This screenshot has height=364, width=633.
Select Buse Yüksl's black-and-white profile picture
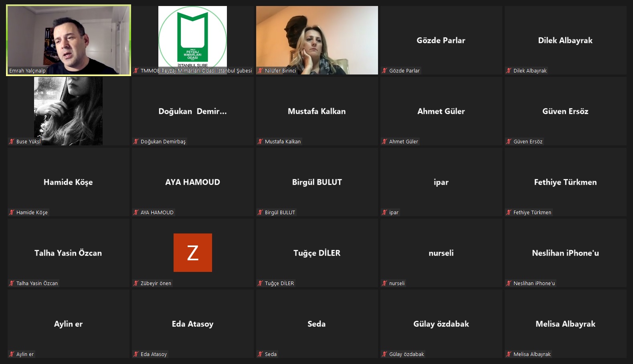(68, 111)
